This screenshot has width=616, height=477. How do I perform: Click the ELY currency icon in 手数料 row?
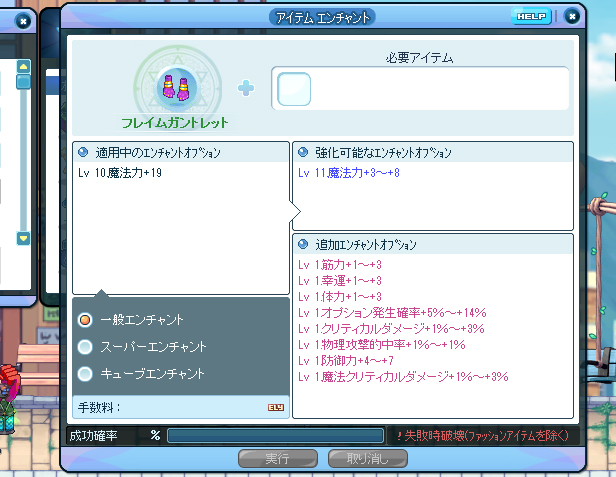(276, 407)
